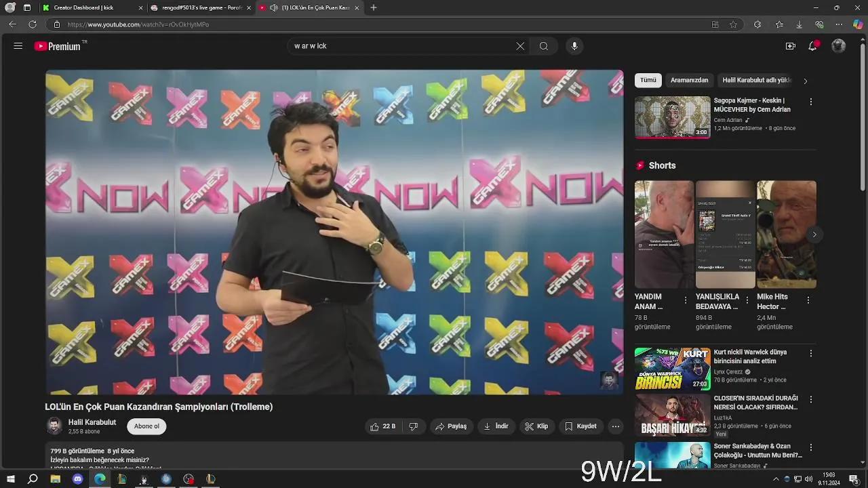The height and width of the screenshot is (488, 868).
Task: Click the video player to pause
Action: pos(334,232)
